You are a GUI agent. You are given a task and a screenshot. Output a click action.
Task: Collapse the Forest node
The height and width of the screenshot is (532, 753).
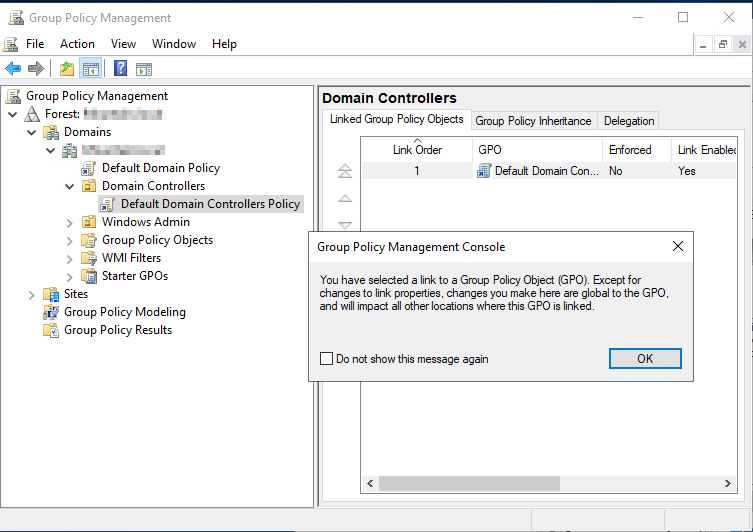coord(13,114)
